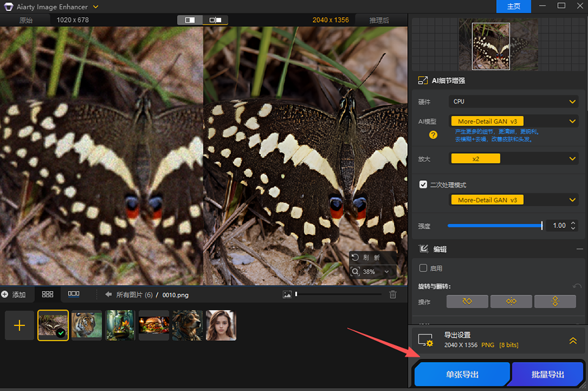The image size is (588, 391).
Task: Click the rotate image button
Action: click(467, 302)
